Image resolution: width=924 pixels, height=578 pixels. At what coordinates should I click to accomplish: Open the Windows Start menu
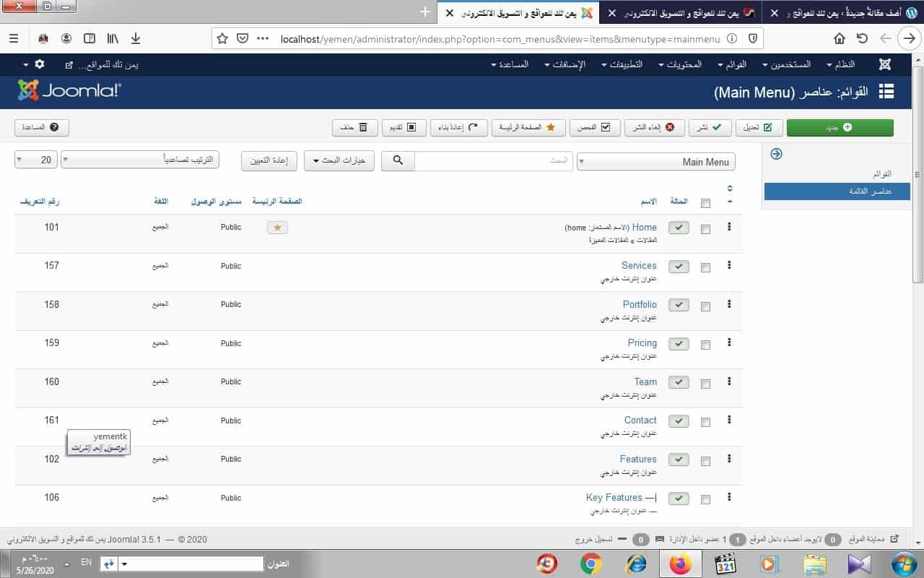(x=904, y=564)
